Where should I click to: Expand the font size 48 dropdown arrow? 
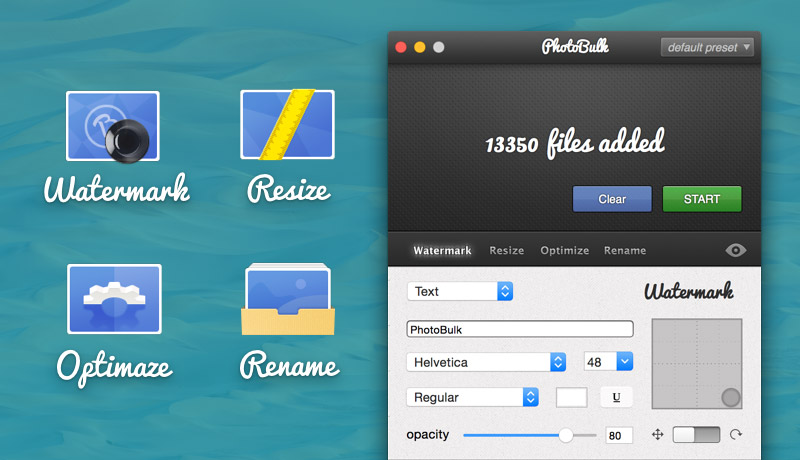pos(624,362)
